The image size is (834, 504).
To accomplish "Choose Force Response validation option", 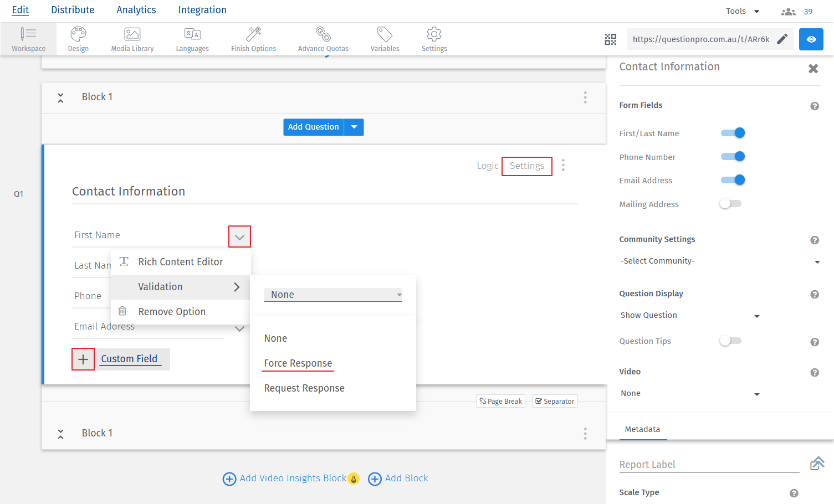I will tap(298, 363).
